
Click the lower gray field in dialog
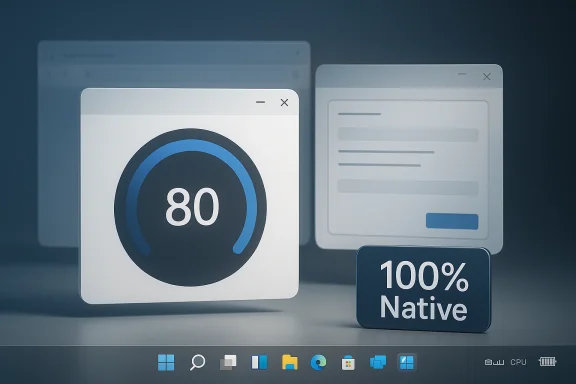tap(408, 187)
